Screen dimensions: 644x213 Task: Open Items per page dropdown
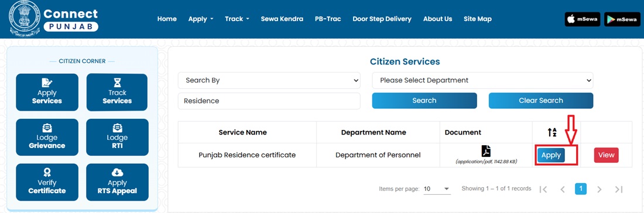point(437,189)
